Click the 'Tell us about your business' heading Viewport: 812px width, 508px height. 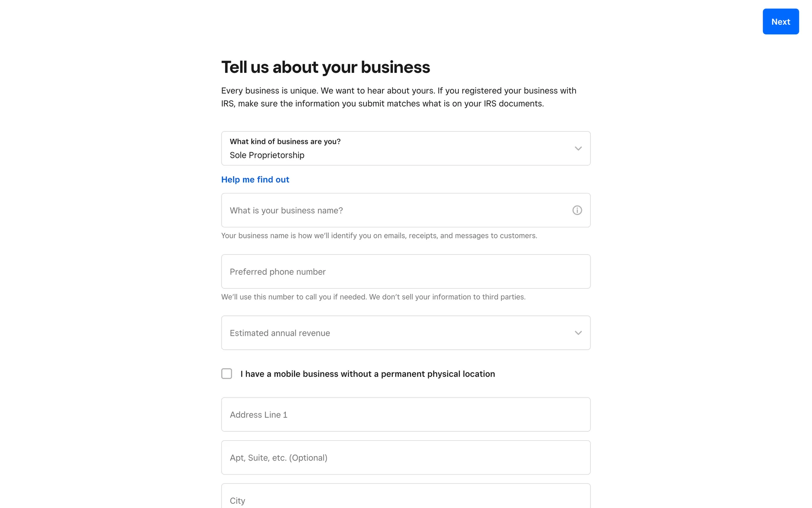coord(325,67)
